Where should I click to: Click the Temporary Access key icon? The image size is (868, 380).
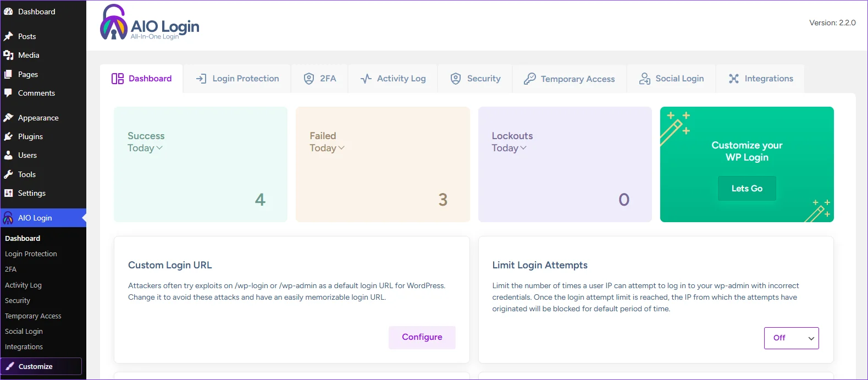(x=529, y=79)
